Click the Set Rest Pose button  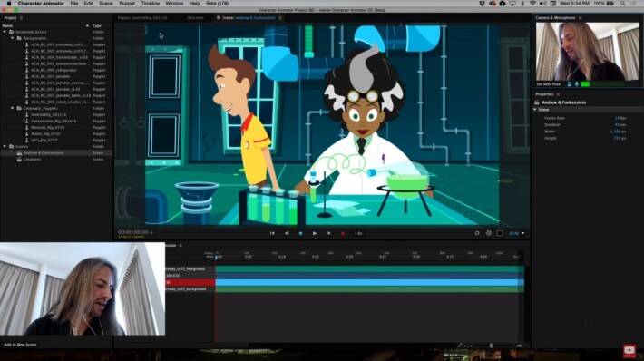click(548, 84)
